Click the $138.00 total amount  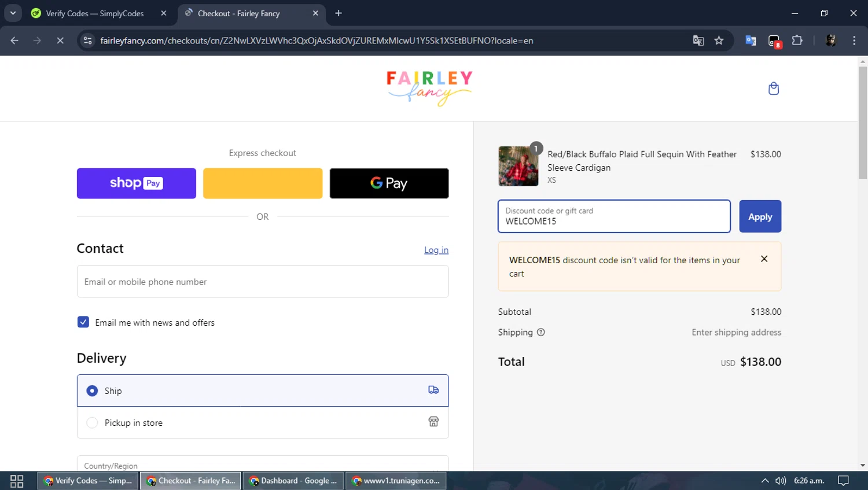(760, 362)
